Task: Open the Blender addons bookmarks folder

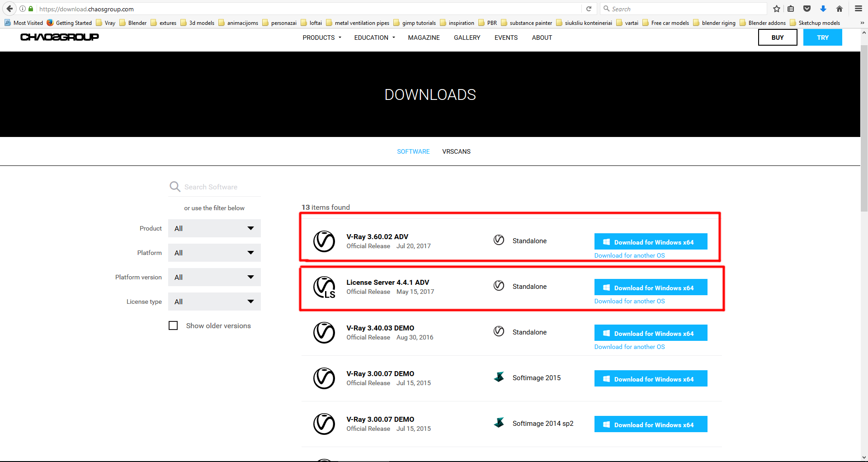Action: click(762, 23)
